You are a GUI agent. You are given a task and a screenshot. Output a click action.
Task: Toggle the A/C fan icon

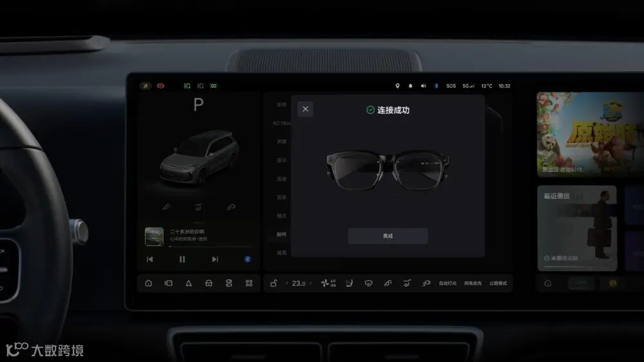[x=328, y=283]
